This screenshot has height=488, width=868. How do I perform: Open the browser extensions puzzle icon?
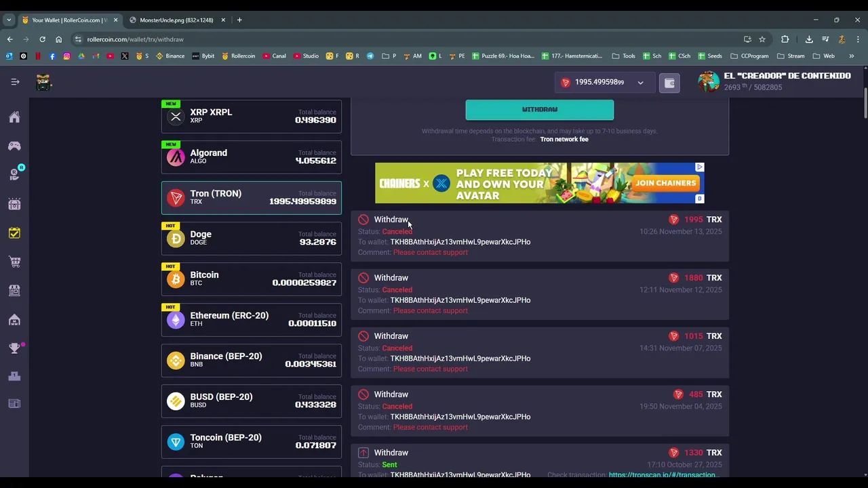point(785,39)
